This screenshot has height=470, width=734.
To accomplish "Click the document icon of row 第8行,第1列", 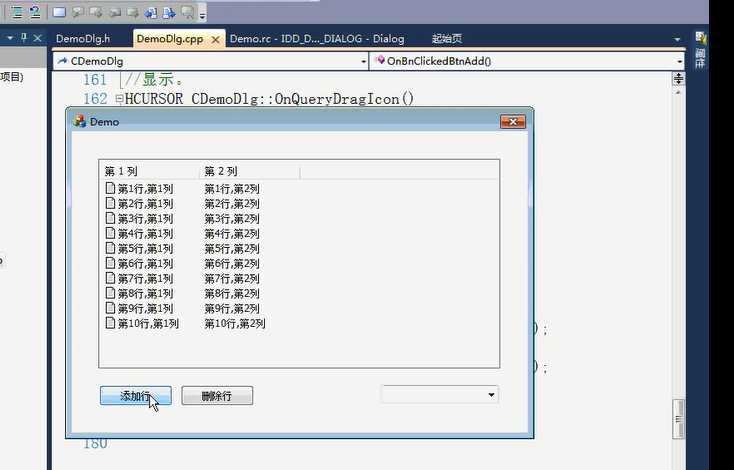I will (x=110, y=293).
